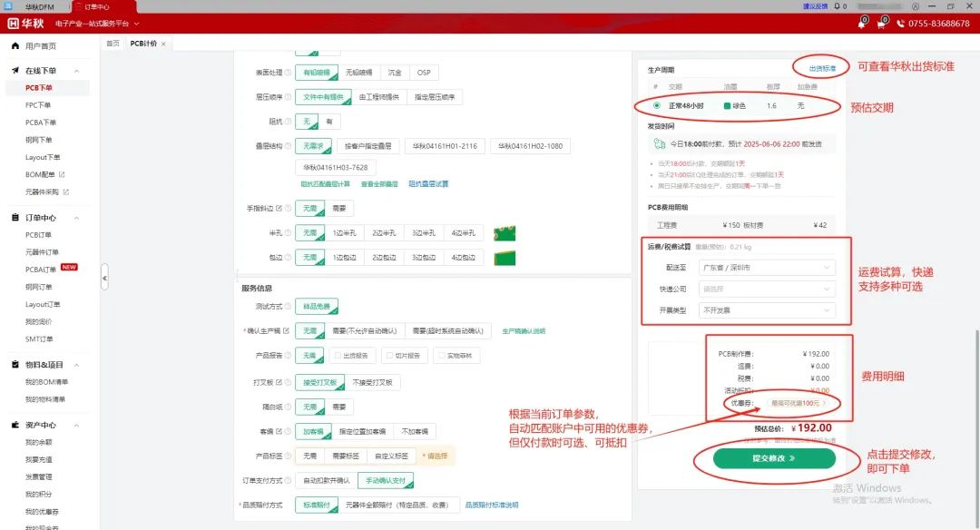The height and width of the screenshot is (530, 980).
Task: Click the edit icon beside 打叉板
Action: click(279, 382)
